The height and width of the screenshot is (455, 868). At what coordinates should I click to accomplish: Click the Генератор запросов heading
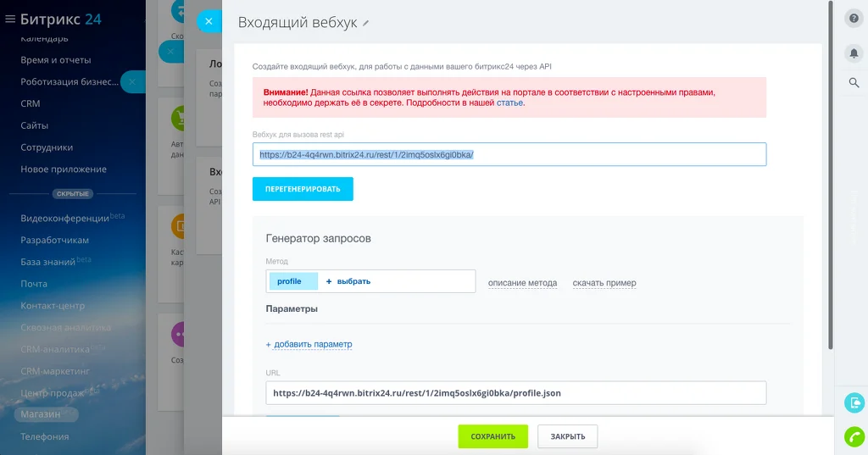tap(319, 239)
